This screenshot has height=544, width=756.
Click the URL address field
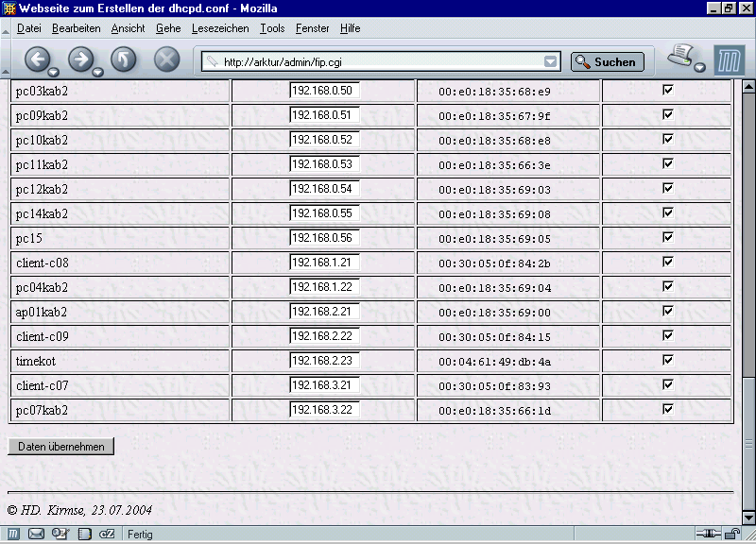click(x=381, y=61)
